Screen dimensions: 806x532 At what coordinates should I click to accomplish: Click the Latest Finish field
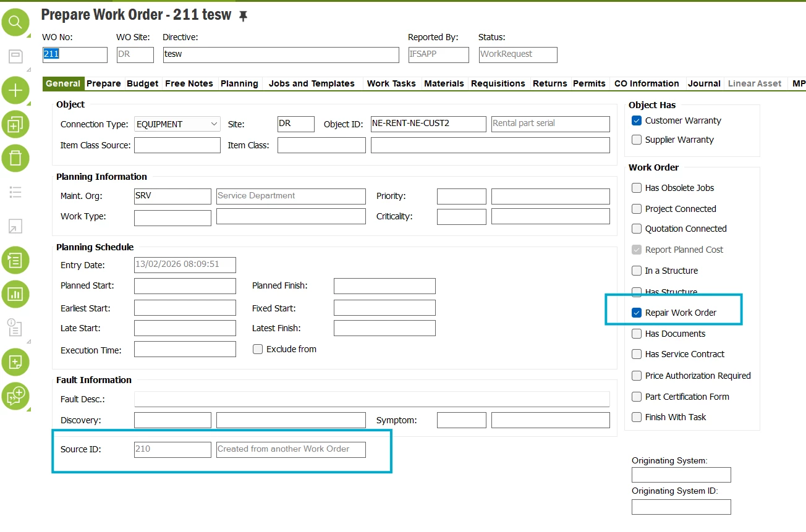coord(384,328)
